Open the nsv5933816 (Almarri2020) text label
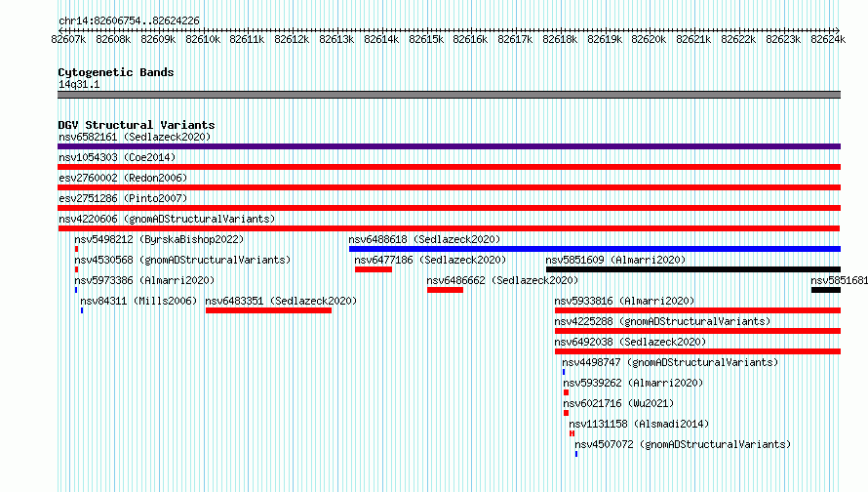Screen dimensions: 868x492 pyautogui.click(x=624, y=301)
